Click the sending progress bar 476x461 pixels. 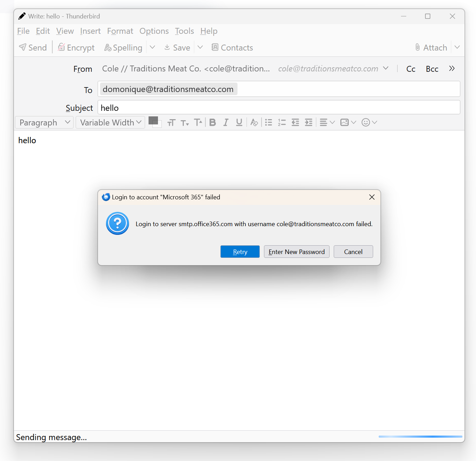(x=421, y=436)
